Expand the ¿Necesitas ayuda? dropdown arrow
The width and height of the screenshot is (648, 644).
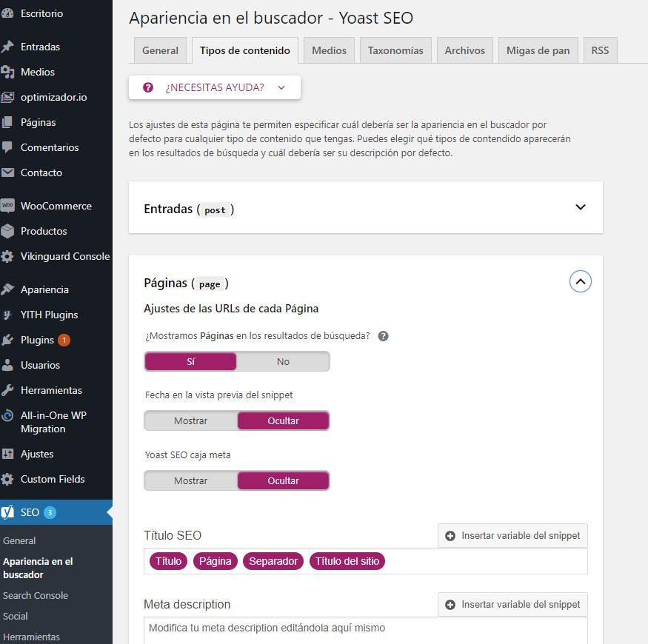(x=281, y=87)
